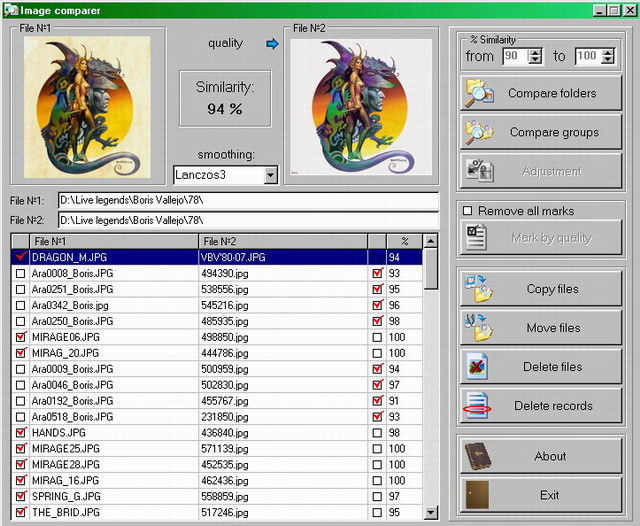This screenshot has width=640, height=526.
Task: Toggle the Remove all marks checkbox
Action: pos(468,211)
